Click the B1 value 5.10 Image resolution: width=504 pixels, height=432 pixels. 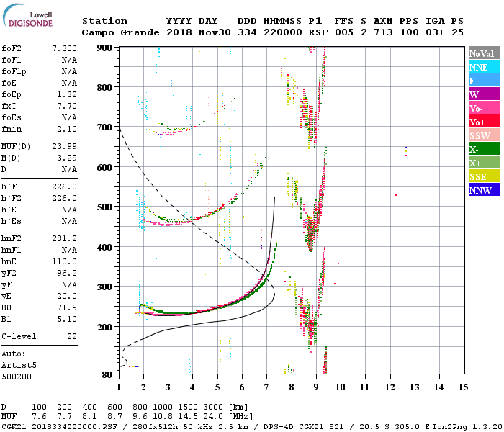pos(67,319)
